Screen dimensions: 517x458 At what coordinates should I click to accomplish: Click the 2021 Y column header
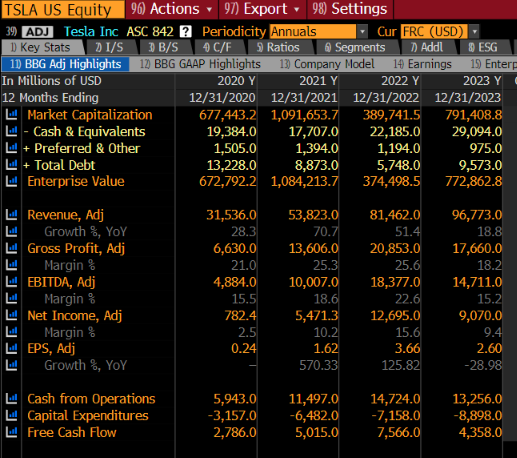pyautogui.click(x=318, y=81)
